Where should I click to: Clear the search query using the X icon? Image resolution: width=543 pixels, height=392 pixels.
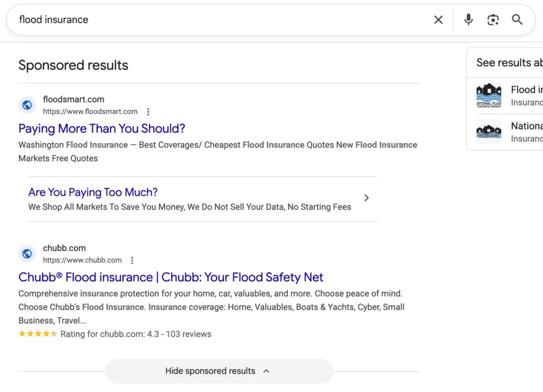438,20
